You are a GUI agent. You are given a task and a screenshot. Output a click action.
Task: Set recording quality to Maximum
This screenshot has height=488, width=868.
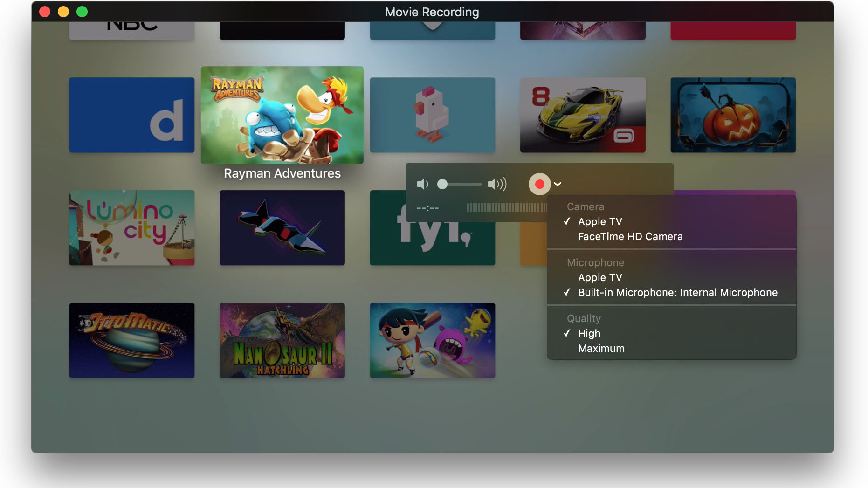pos(601,348)
